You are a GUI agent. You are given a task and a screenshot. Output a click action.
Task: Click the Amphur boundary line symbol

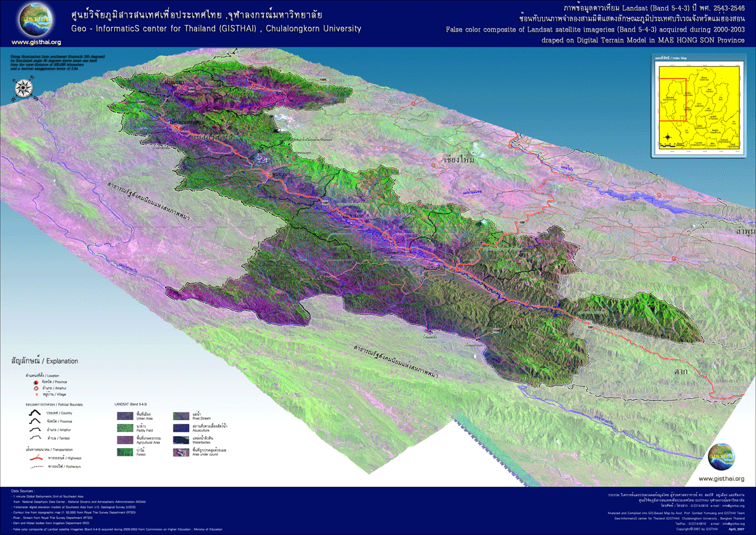pos(35,430)
